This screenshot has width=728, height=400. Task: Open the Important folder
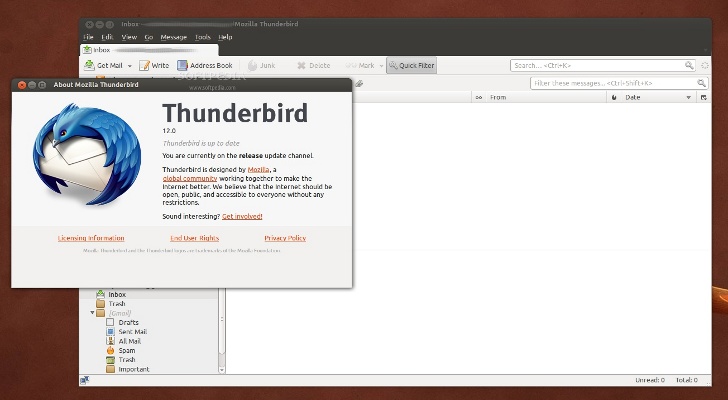click(134, 369)
